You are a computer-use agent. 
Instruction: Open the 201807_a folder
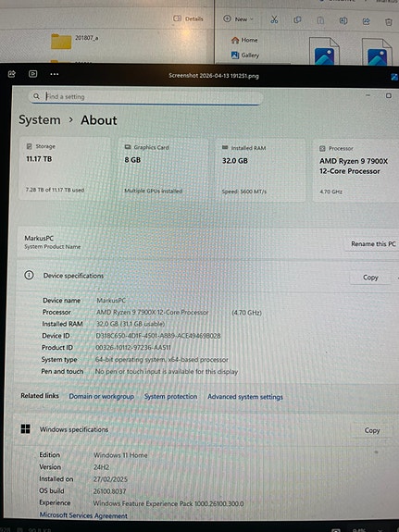click(x=75, y=41)
